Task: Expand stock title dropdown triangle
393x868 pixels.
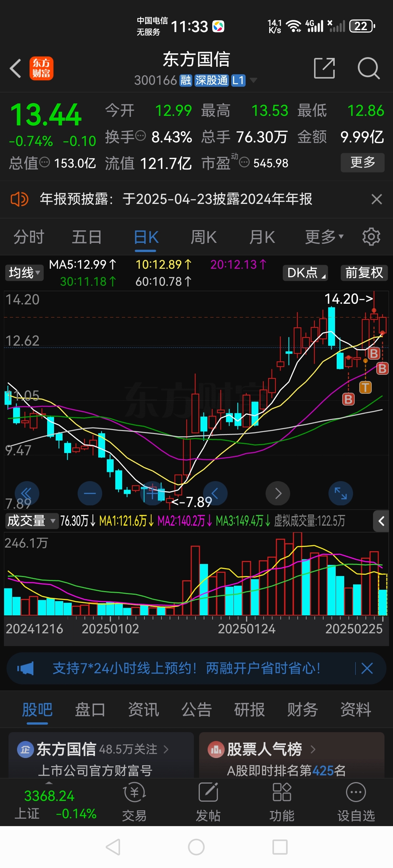Action: [253, 80]
